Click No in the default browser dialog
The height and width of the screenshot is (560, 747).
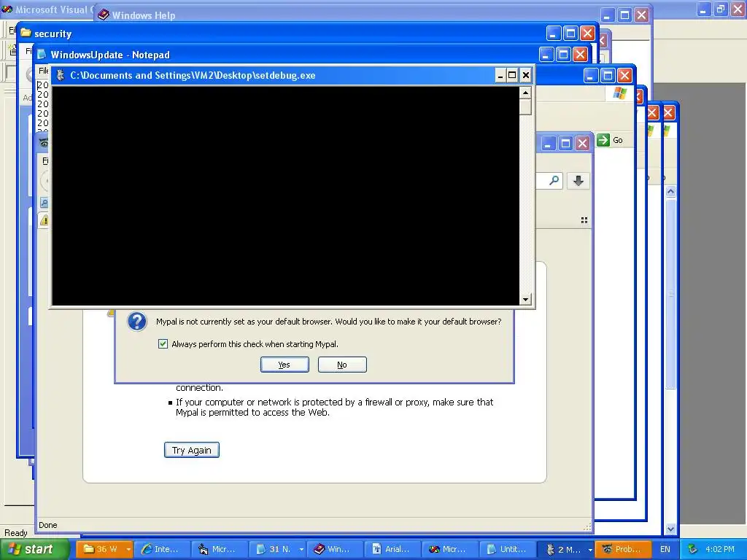coord(342,365)
